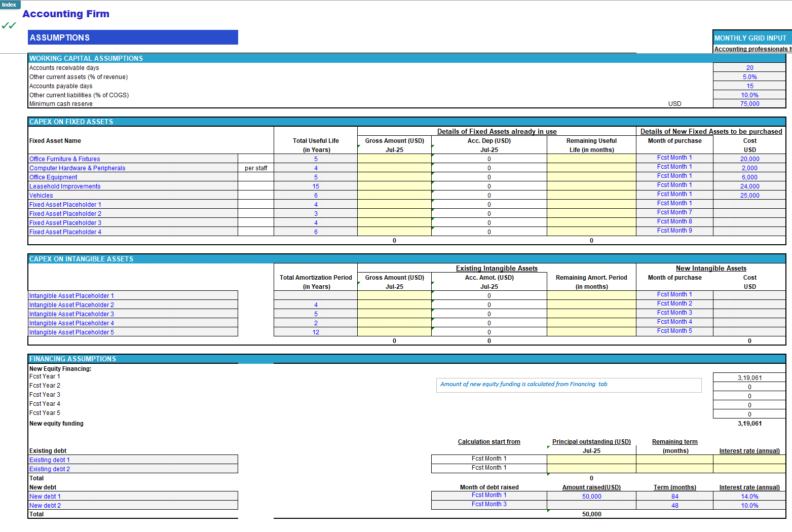Open the Index button
792x532 pixels.
(10, 5)
